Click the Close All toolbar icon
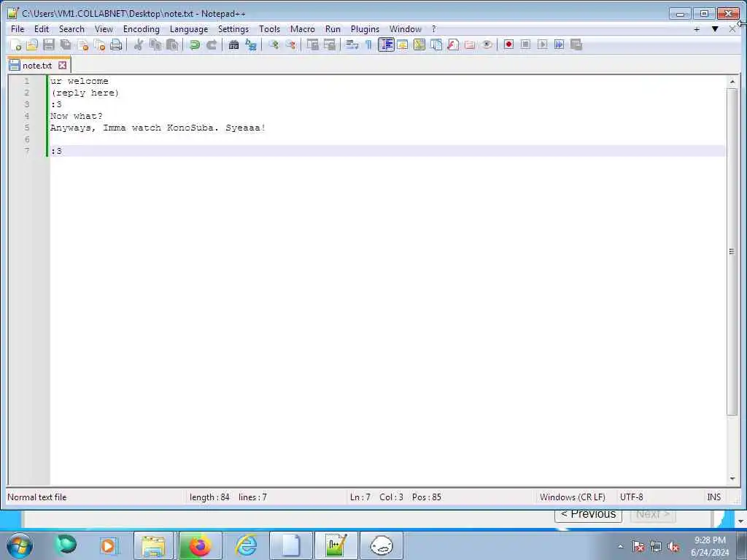The image size is (747, 560). 99,44
